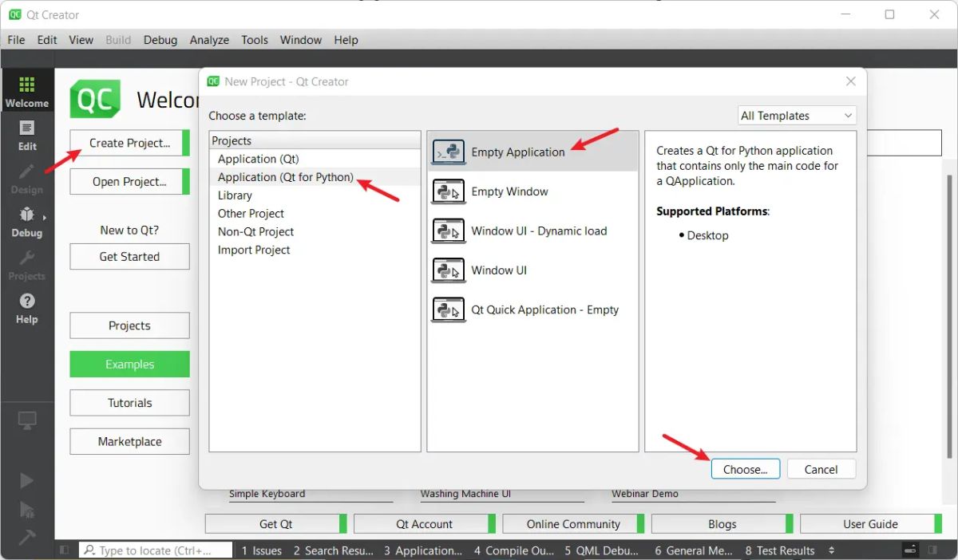
Task: Close the New Project dialog
Action: 851,81
